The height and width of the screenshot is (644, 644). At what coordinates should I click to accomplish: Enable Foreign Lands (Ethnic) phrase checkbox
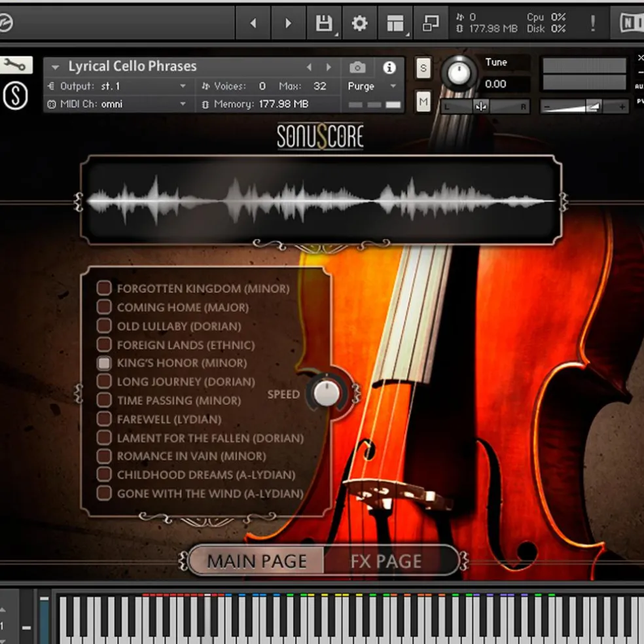pyautogui.click(x=104, y=344)
